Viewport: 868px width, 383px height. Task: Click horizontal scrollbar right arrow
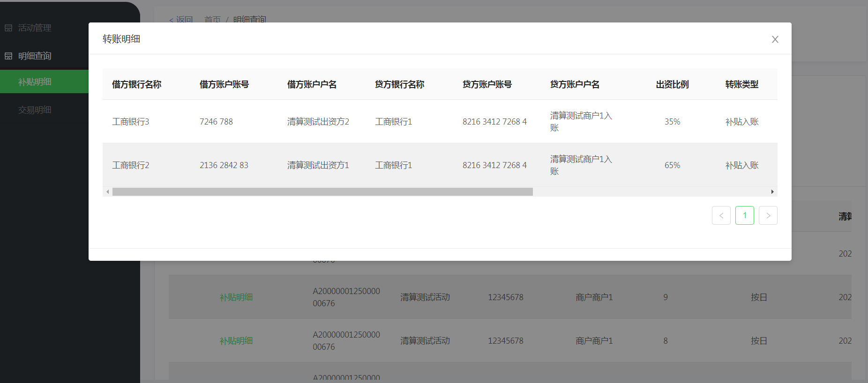[x=772, y=191]
